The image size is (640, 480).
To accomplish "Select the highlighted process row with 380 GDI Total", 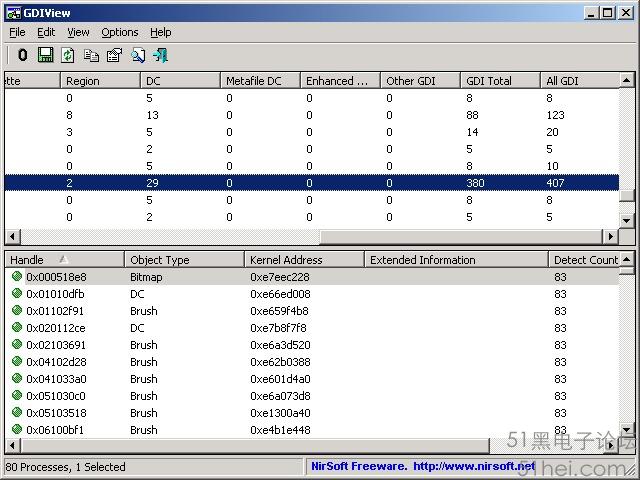I will coord(312,182).
